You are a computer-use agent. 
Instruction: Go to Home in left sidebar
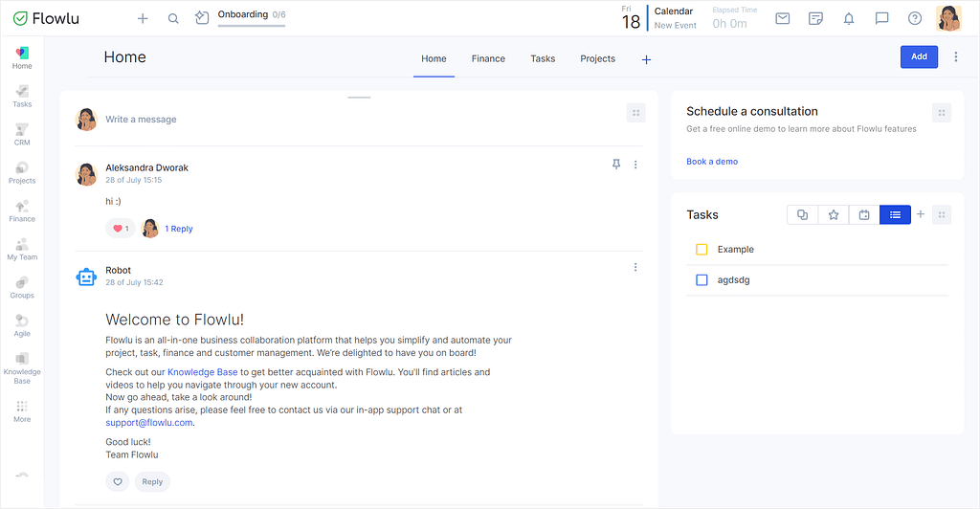click(x=22, y=58)
